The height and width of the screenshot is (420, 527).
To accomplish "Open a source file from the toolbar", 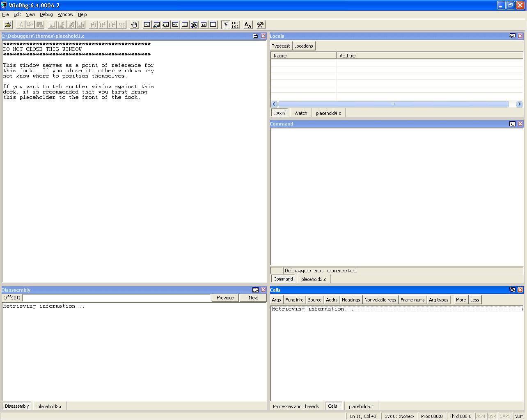I will pos(7,25).
